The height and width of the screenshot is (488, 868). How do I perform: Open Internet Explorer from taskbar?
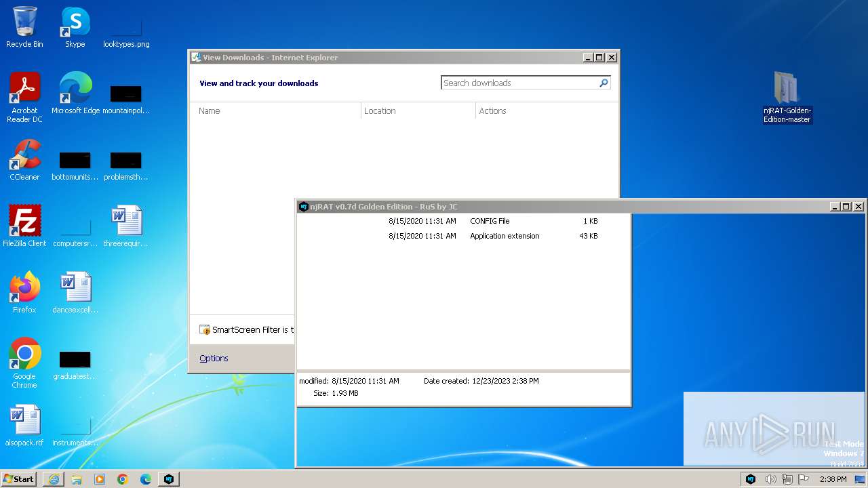[54, 479]
